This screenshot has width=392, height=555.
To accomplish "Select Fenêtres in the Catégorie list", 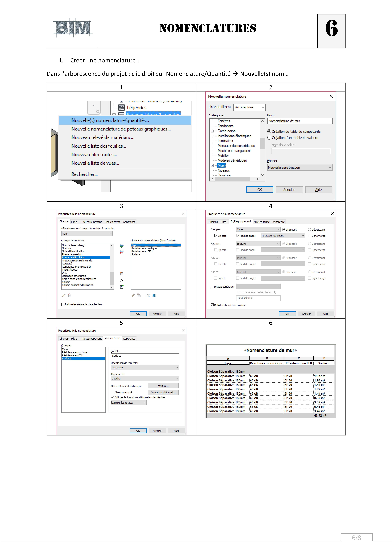I will (x=224, y=121).
